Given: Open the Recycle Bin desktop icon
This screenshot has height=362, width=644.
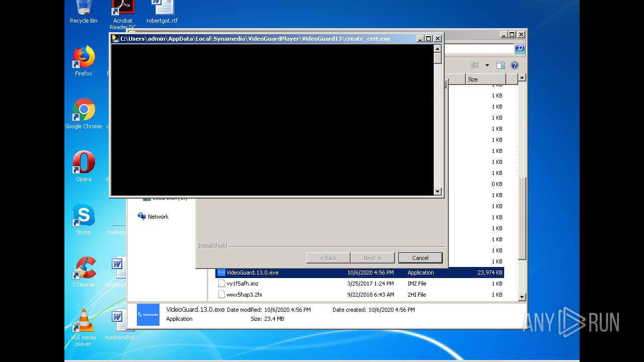Looking at the screenshot, I should [x=84, y=11].
